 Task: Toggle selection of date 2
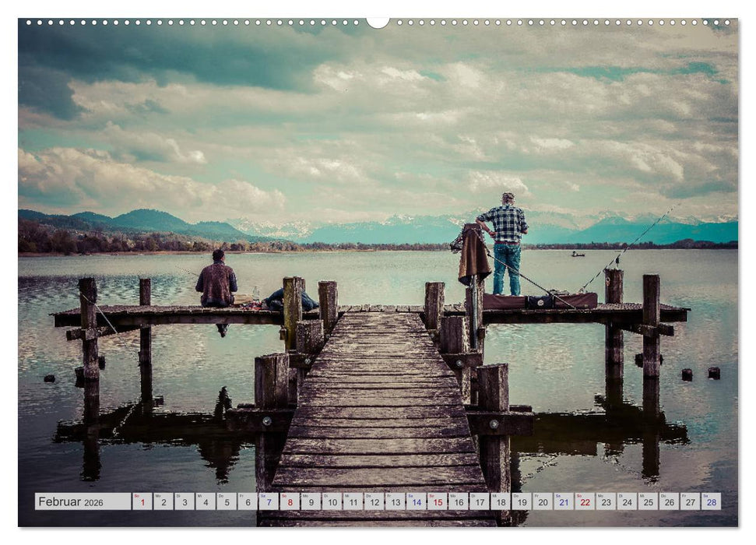(163, 501)
